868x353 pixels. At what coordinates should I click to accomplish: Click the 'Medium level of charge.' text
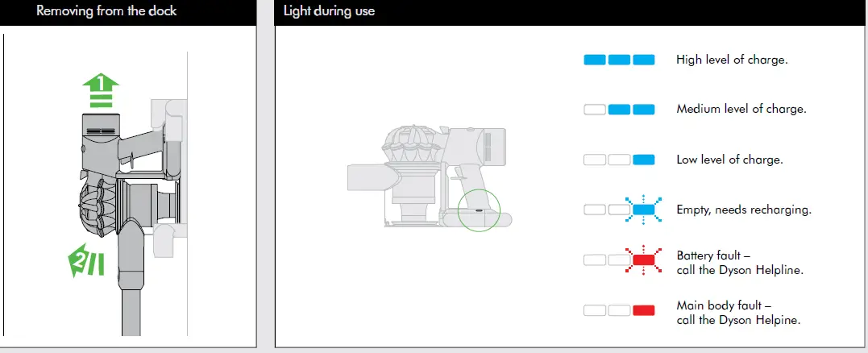741,109
